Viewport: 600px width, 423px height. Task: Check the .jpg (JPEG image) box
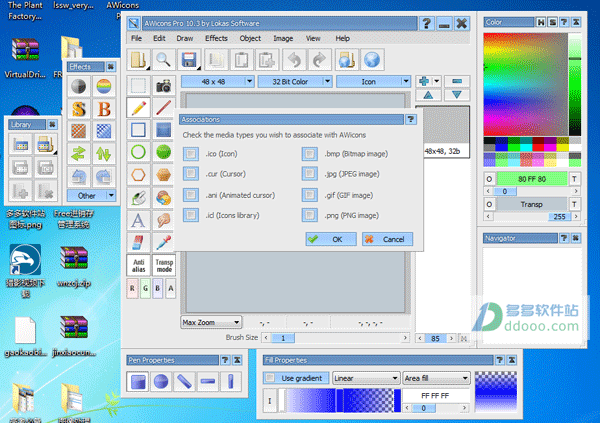pos(310,174)
